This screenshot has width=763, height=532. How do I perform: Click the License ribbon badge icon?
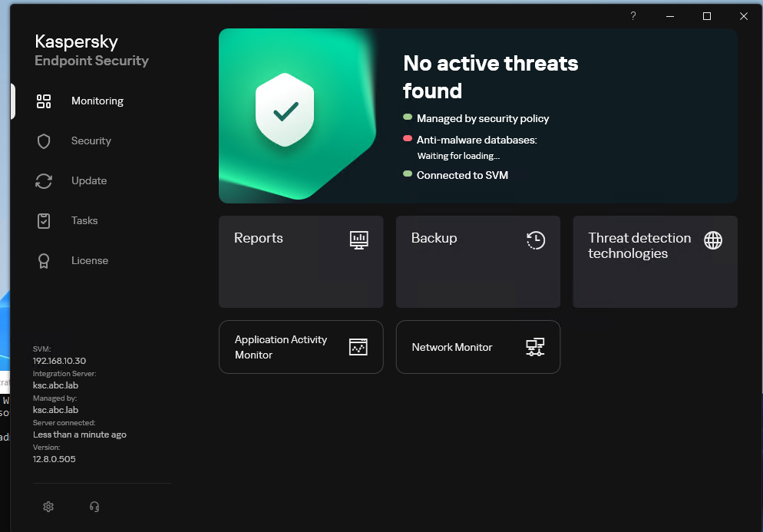pos(44,261)
